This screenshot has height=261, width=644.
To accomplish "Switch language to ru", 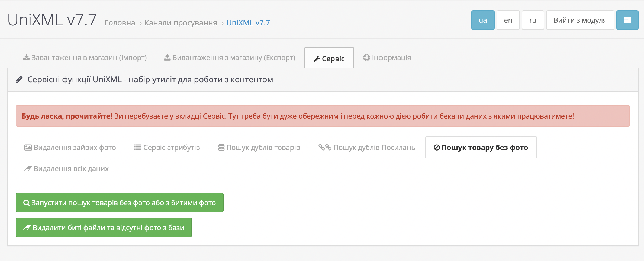I will point(533,20).
